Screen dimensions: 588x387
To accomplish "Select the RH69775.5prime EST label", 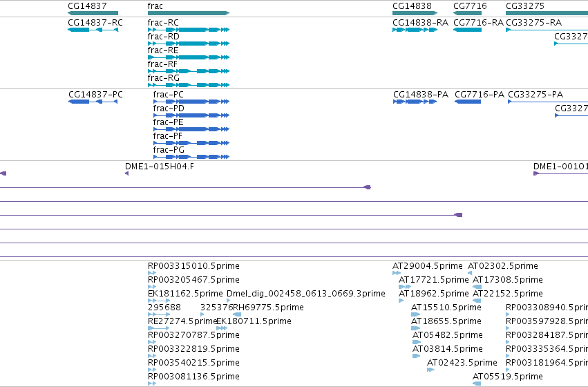I will 268,308.
